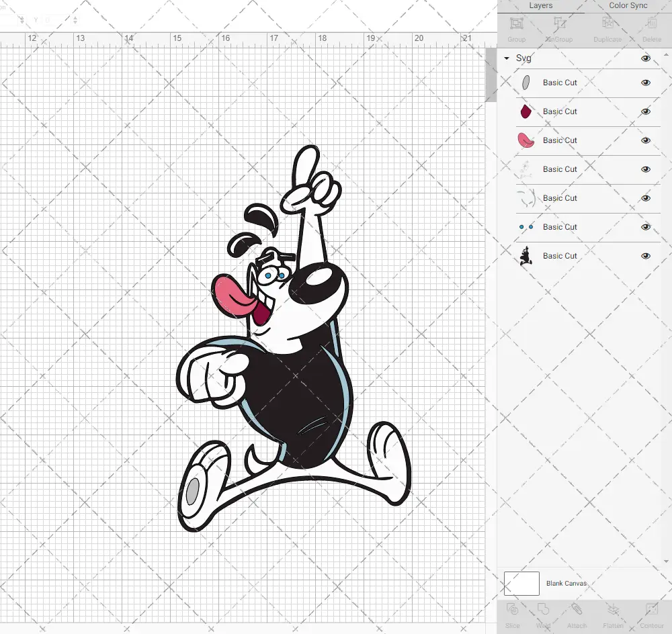Click the Blank Canvas color swatch
672x634 pixels.
click(x=521, y=584)
